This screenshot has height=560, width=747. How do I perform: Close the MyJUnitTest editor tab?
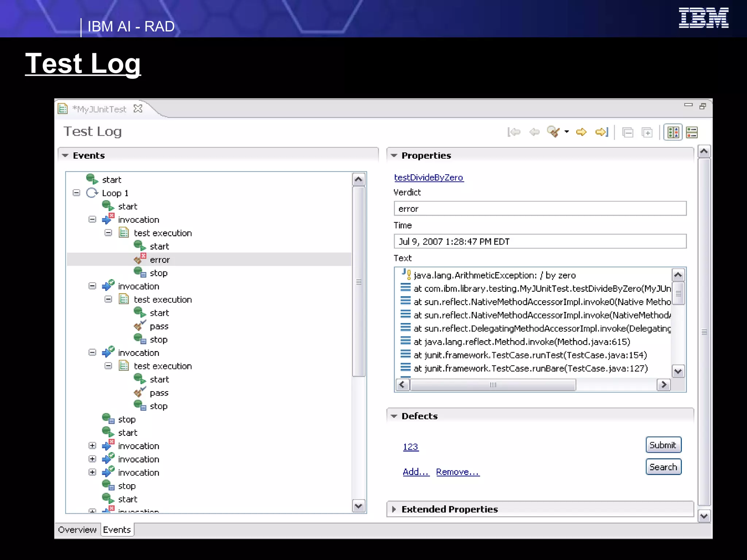pos(138,109)
